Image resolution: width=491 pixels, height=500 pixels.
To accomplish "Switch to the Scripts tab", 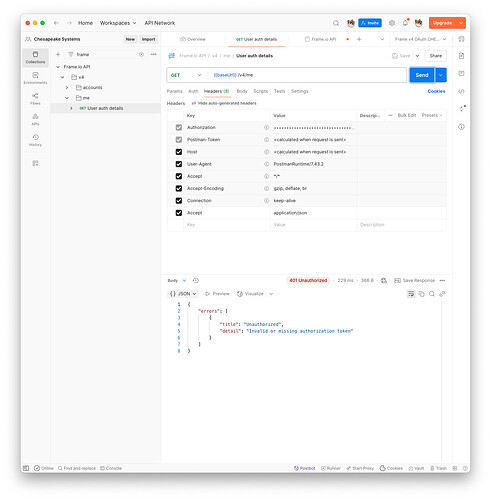I will click(x=260, y=91).
